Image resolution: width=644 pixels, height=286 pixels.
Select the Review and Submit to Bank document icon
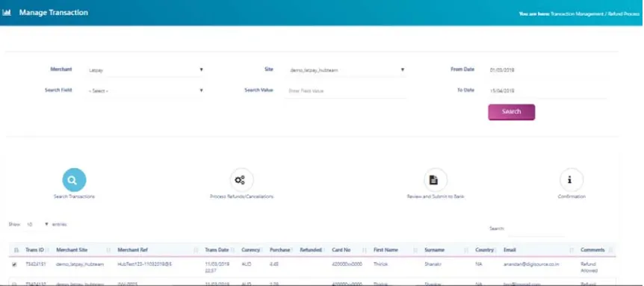point(436,180)
